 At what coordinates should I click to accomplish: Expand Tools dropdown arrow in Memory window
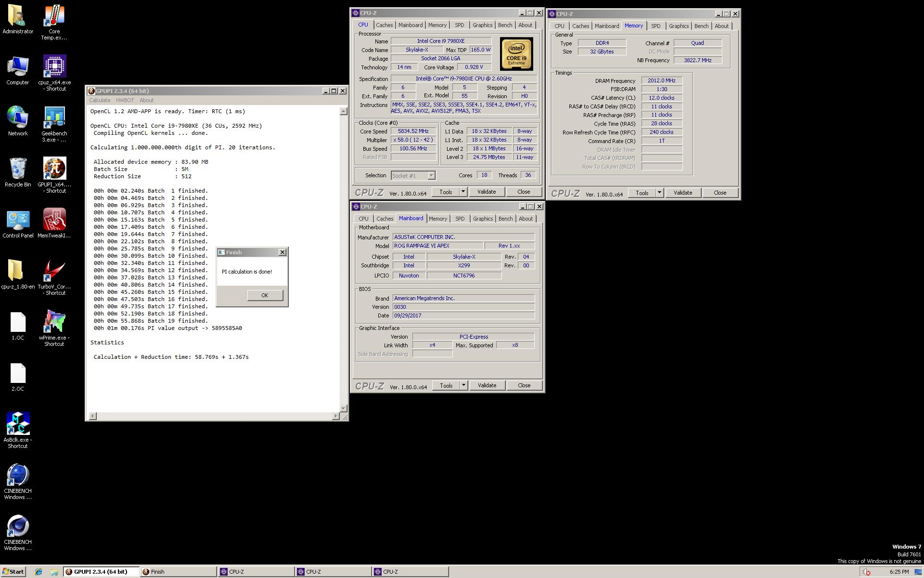tap(659, 193)
